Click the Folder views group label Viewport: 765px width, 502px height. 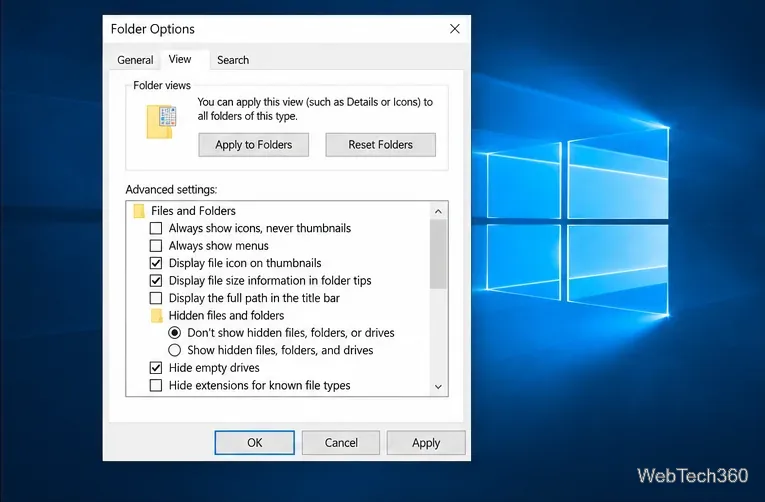pyautogui.click(x=162, y=85)
